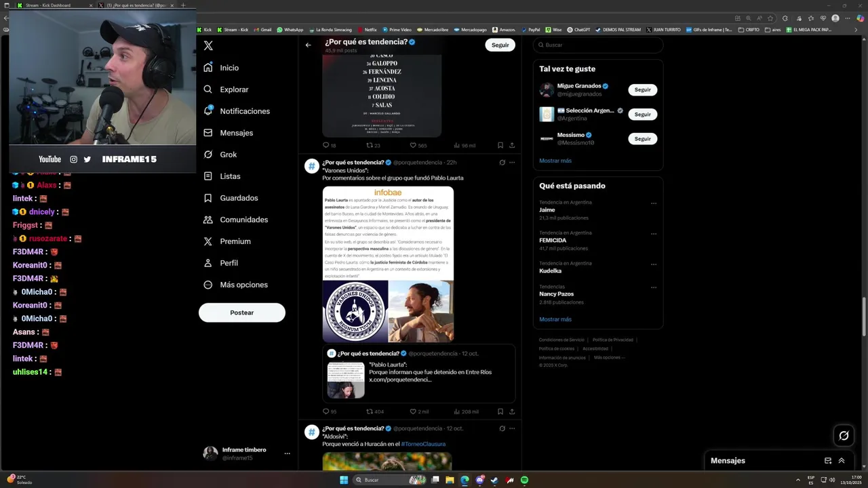Open Notificaciones in the sidebar

click(237, 111)
